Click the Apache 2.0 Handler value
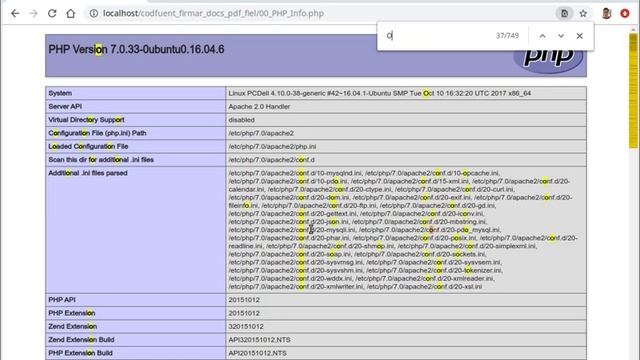640x360 pixels. point(259,107)
